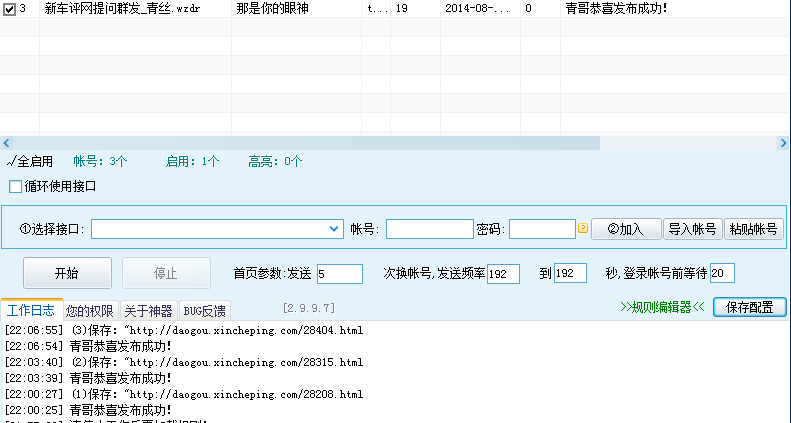
Task: Click the frequency field after 到
Action: coord(570,273)
